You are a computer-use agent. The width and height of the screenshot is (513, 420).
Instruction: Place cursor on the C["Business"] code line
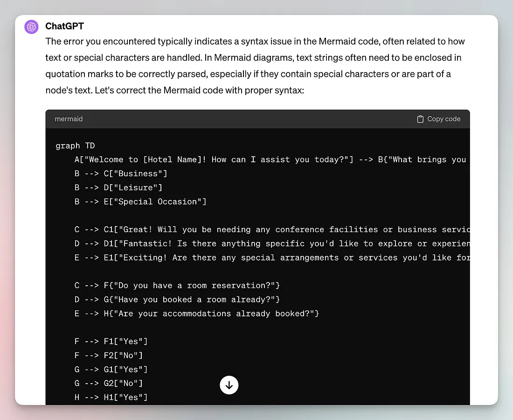click(120, 173)
